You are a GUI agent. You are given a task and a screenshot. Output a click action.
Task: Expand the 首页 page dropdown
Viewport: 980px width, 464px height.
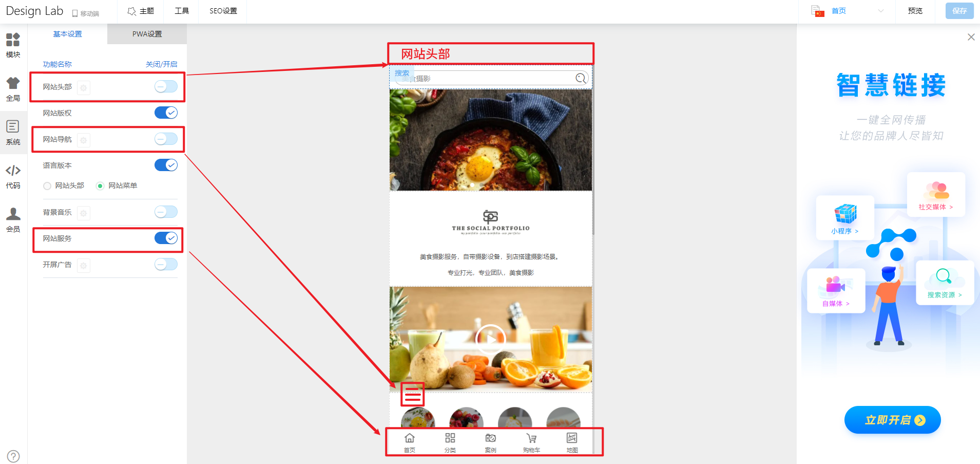coord(848,11)
